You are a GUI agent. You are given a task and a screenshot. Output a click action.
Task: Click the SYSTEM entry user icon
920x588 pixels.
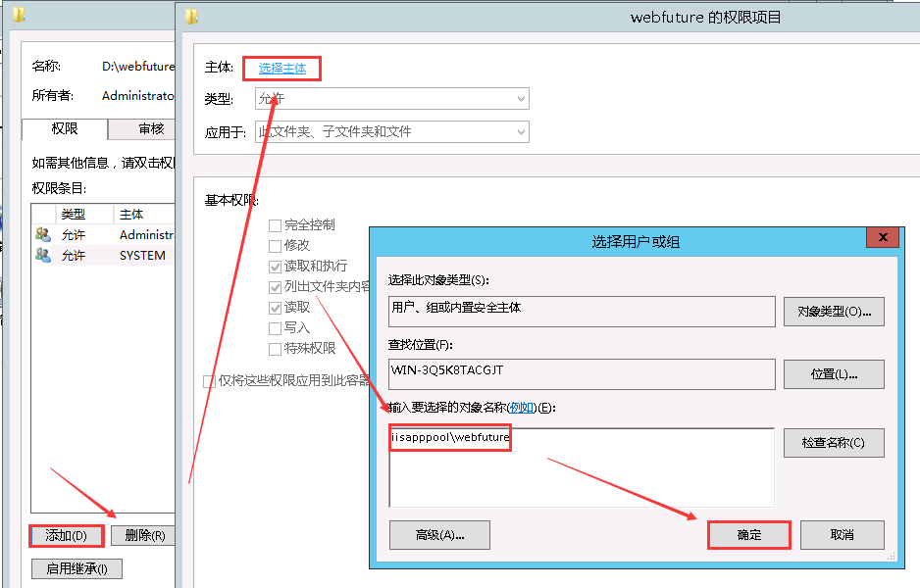43,255
